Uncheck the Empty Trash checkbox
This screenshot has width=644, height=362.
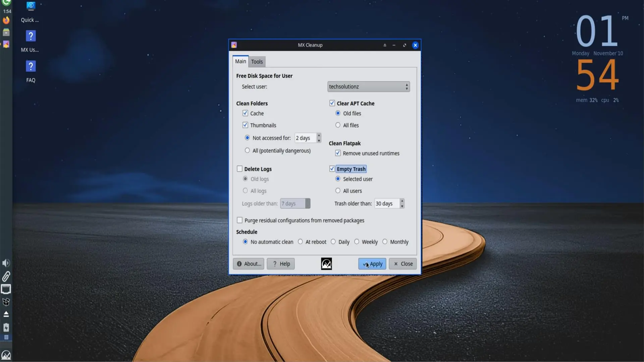[332, 169]
